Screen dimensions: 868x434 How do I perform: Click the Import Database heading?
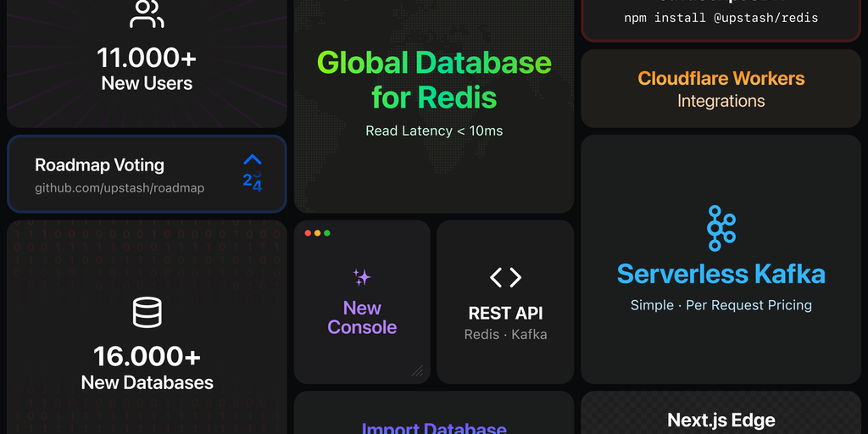point(434,428)
